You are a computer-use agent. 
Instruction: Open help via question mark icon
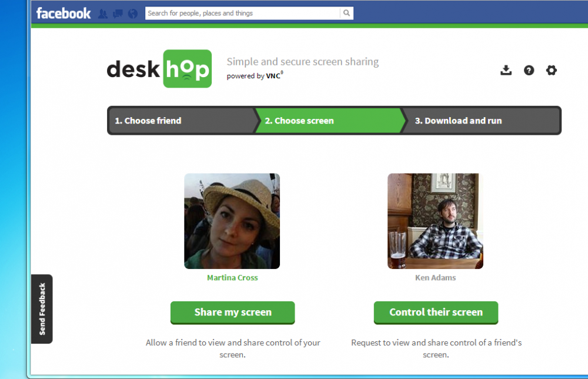point(529,70)
